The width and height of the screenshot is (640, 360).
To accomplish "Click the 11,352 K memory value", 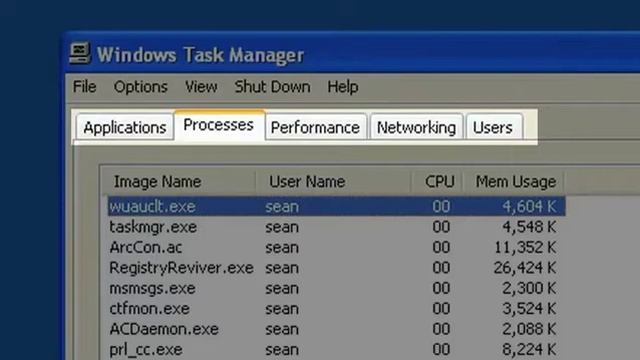I will tap(525, 247).
